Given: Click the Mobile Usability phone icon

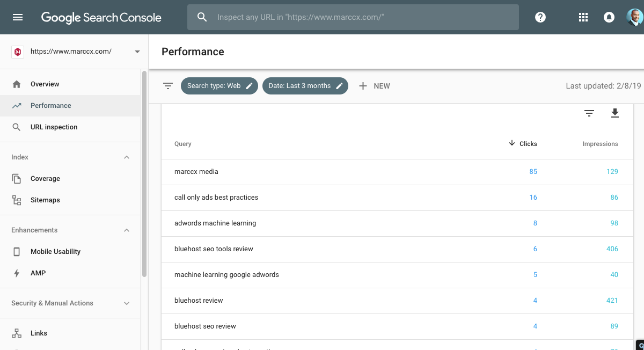Looking at the screenshot, I should point(17,252).
